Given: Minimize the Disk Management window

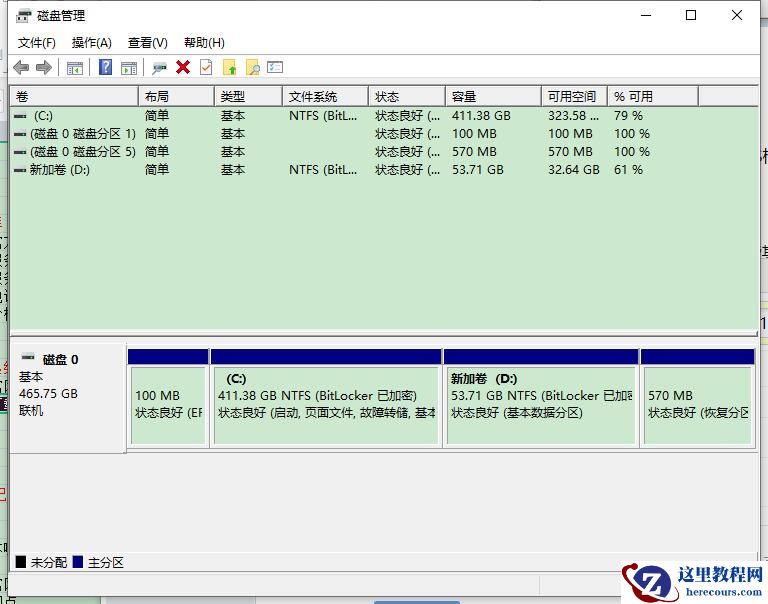Looking at the screenshot, I should click(646, 15).
